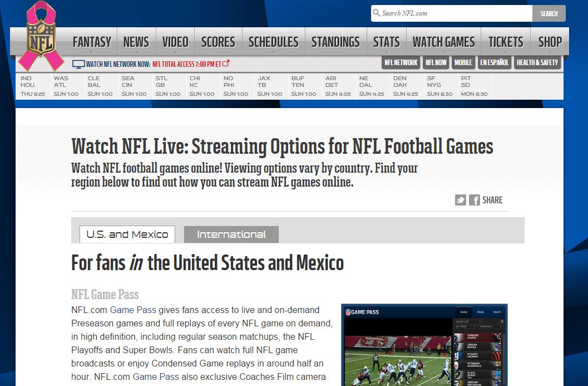Screen dimensions: 588x386
Task: Select the ARI vs DET game
Action: pos(338,86)
